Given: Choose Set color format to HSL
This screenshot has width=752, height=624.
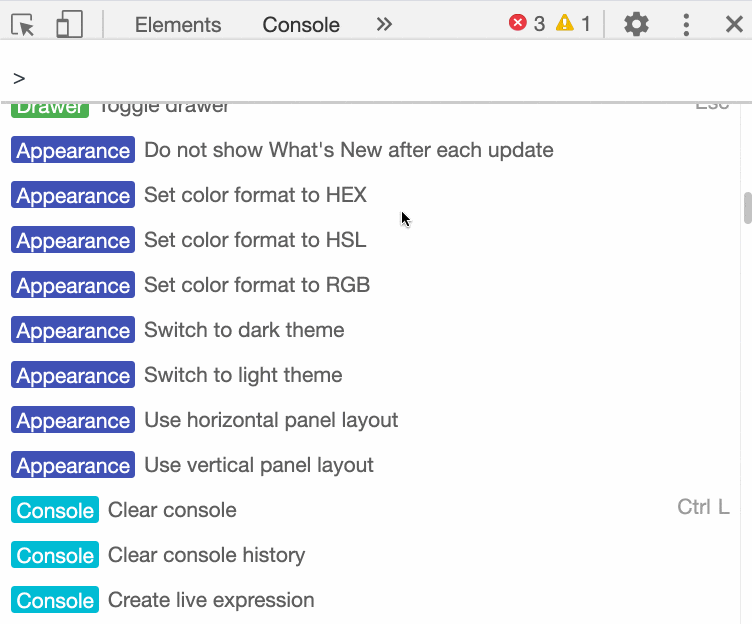Looking at the screenshot, I should pos(255,240).
